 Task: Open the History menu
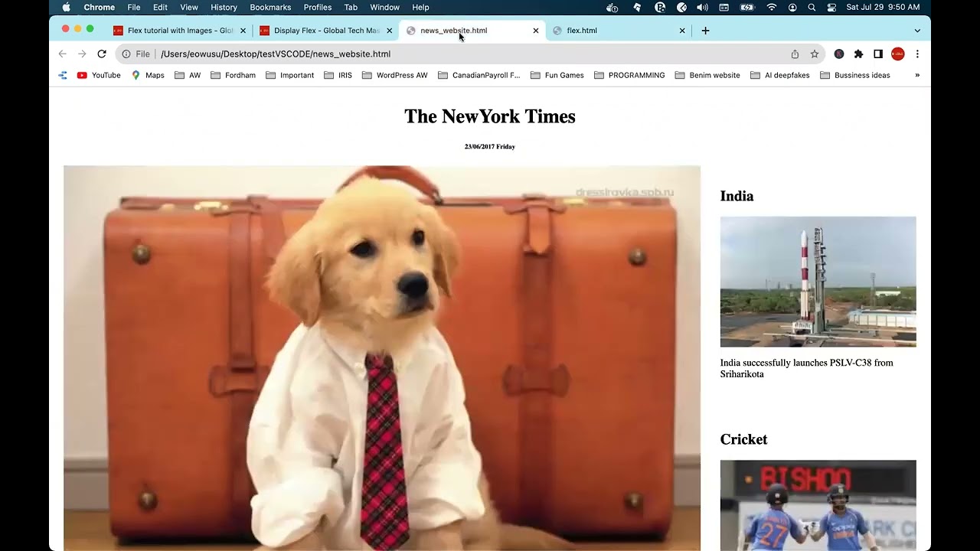coord(224,8)
